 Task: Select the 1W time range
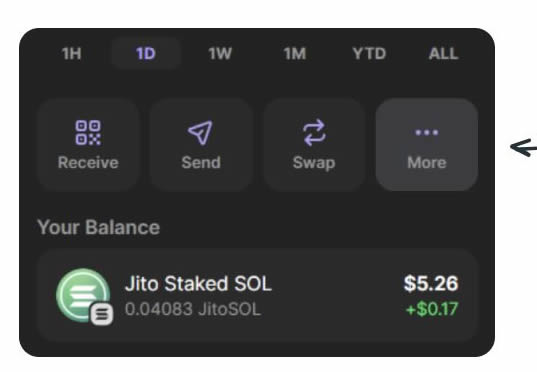pos(220,54)
